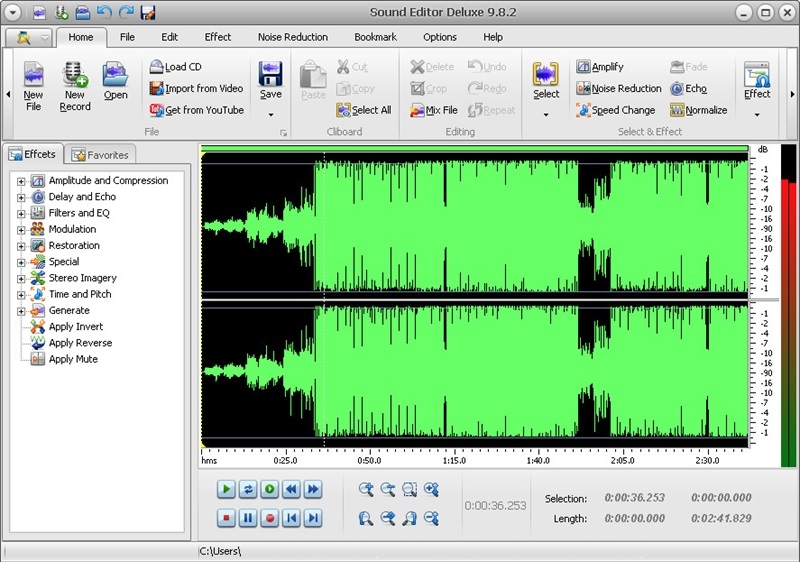The image size is (800, 562).
Task: Expand the Modulation node
Action: [x=21, y=230]
